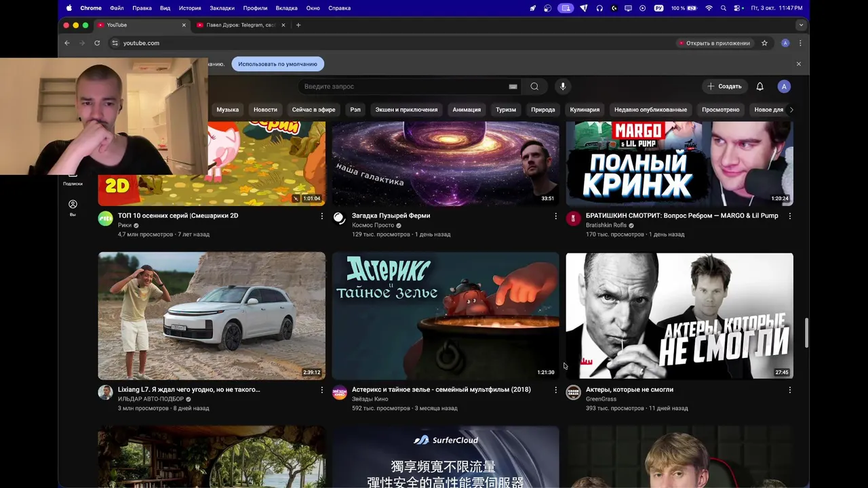Open the YouTube account avatar menu
The width and height of the screenshot is (868, 488).
click(x=784, y=86)
